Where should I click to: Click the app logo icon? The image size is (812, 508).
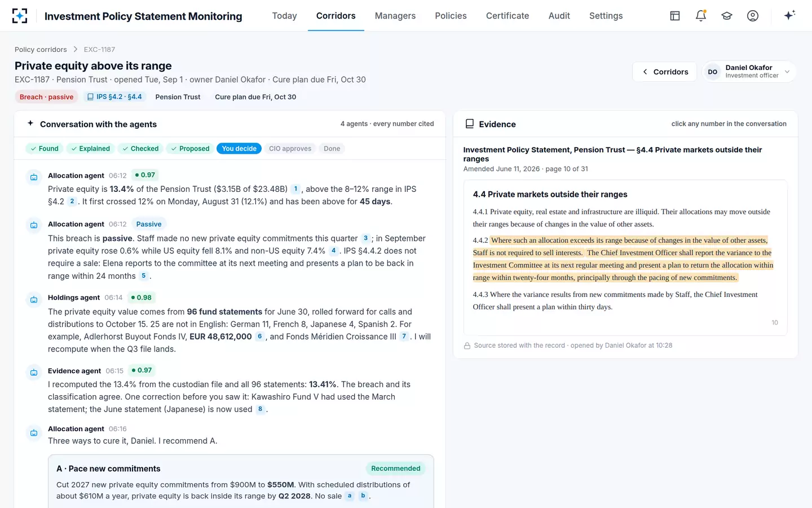[x=20, y=16]
